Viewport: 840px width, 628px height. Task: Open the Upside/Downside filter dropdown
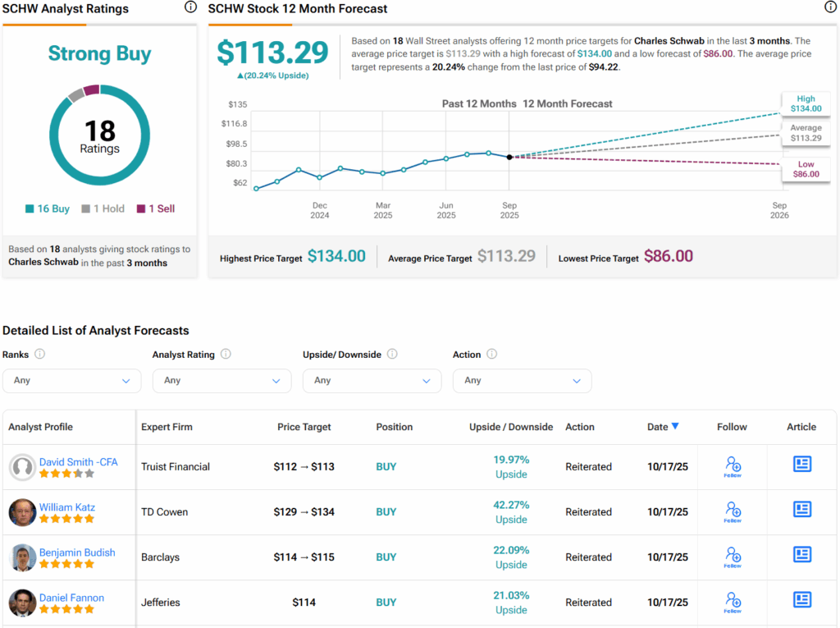tap(372, 381)
